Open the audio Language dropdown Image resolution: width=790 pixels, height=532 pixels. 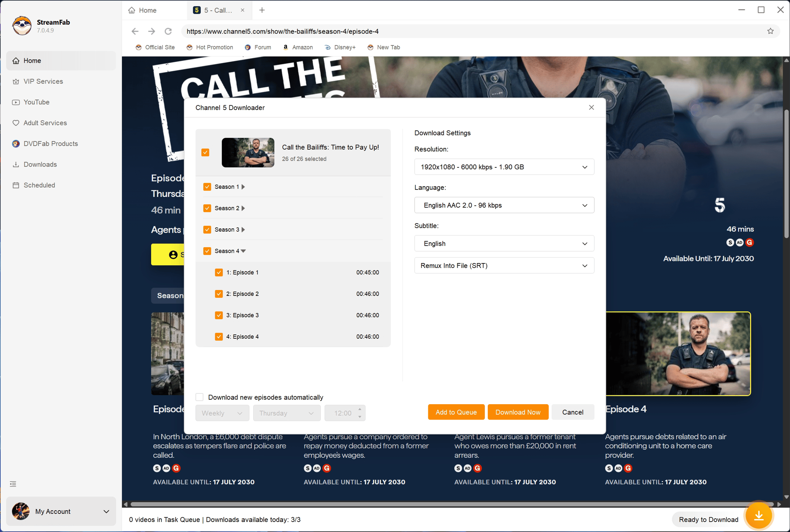[x=504, y=205]
